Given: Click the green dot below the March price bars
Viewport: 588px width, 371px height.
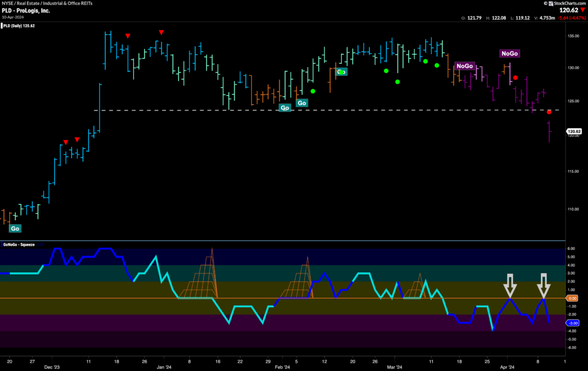Looking at the screenshot, I should click(x=397, y=82).
